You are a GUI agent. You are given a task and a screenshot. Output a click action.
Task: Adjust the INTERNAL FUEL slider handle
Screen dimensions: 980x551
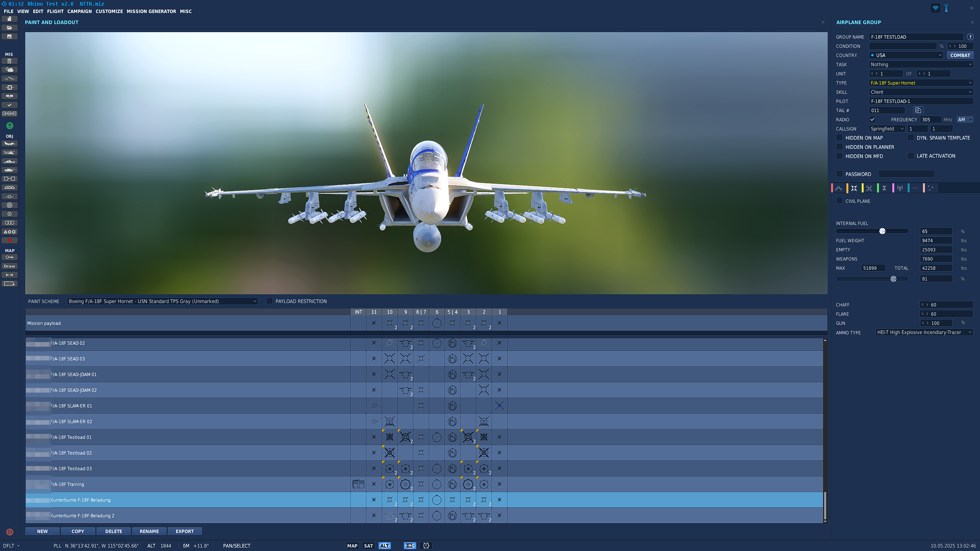tap(882, 231)
